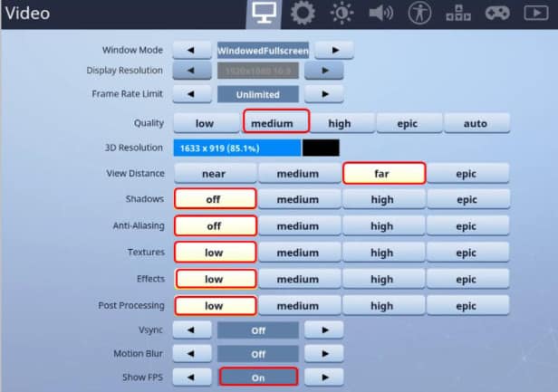Screen dimensions: 558x392
Task: Click right arrow next to Vsync
Action: 324,330
